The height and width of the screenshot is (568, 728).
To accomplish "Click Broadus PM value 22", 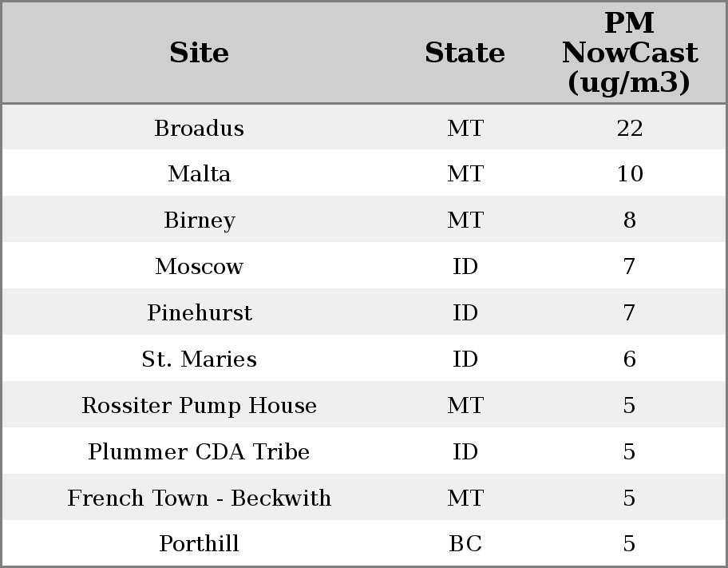I will (629, 129).
